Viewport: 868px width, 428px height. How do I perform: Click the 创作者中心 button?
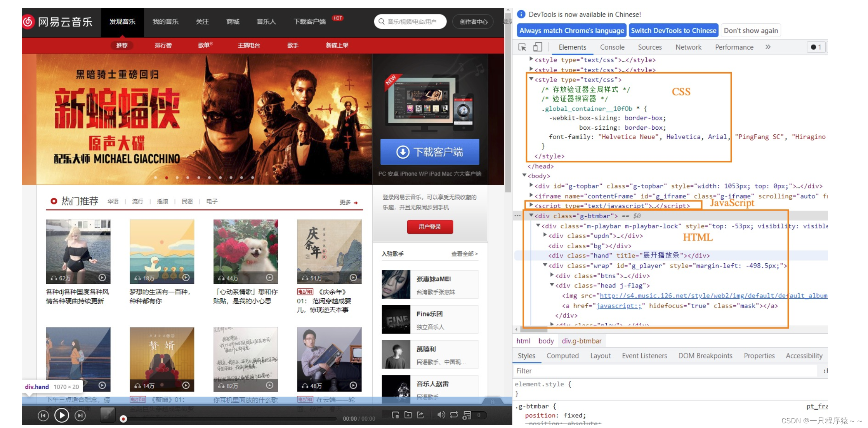474,22
